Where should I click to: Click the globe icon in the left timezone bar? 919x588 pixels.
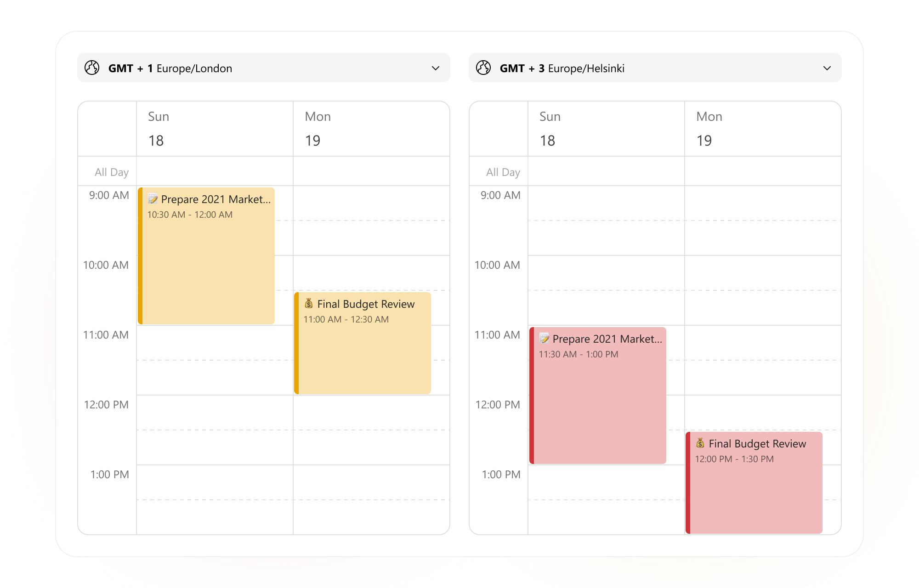coord(92,68)
